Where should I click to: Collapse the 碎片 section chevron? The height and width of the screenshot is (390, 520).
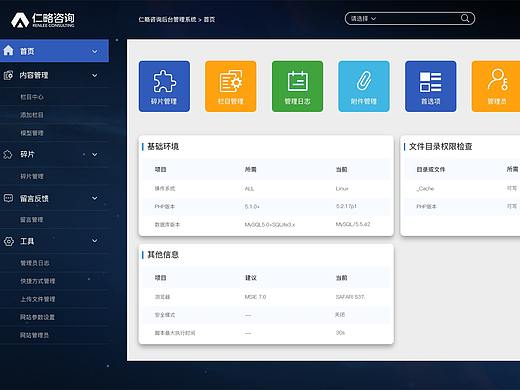[95, 154]
